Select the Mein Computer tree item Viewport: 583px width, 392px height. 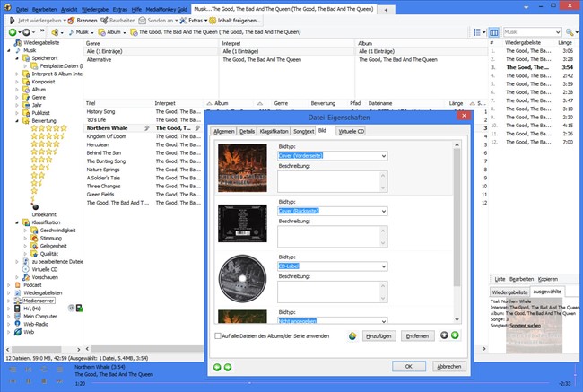40,316
